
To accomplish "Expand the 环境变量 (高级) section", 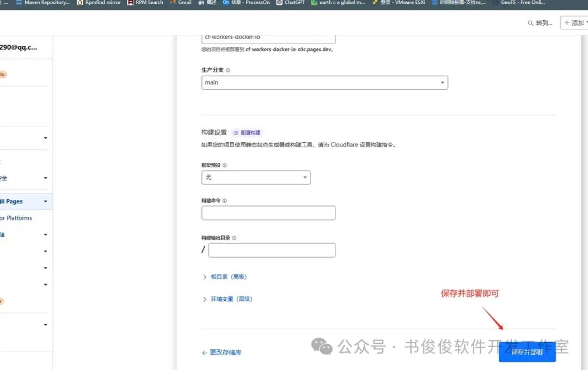I will (227, 299).
